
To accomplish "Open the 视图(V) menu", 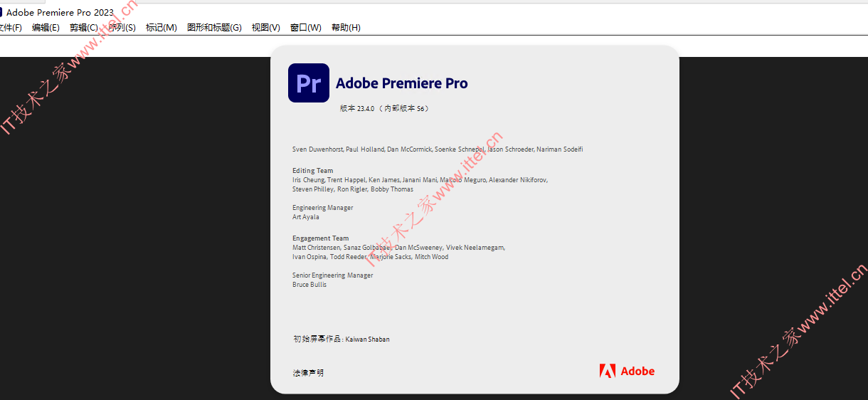I will click(x=265, y=28).
